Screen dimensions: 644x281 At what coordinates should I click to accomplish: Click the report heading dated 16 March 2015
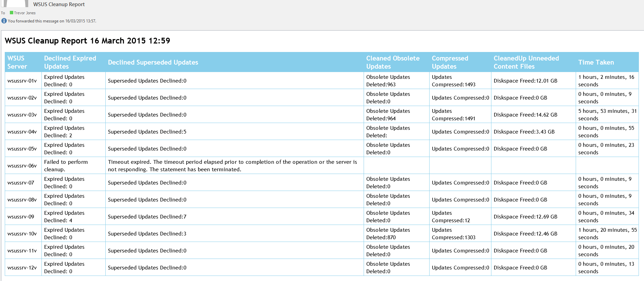[x=87, y=41]
